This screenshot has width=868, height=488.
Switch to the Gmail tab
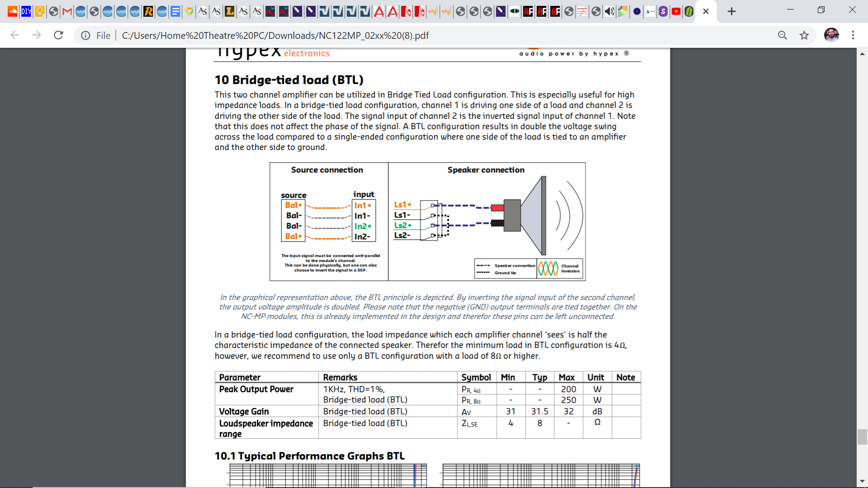click(67, 12)
